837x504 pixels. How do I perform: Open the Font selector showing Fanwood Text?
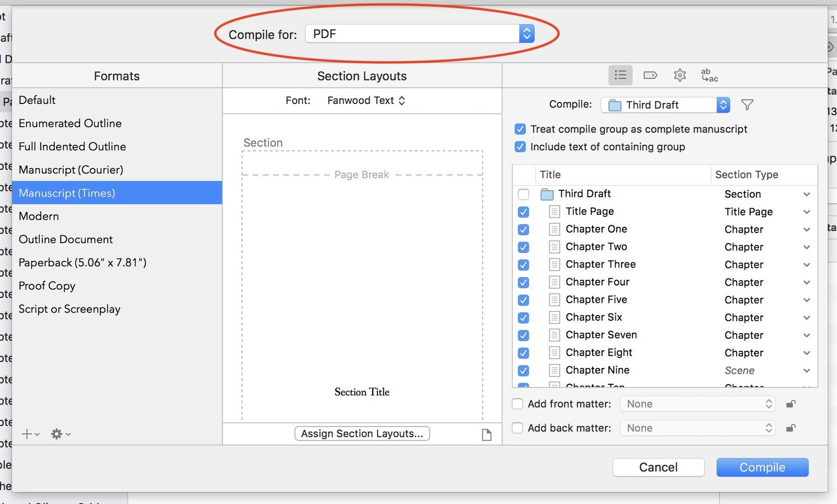point(366,100)
